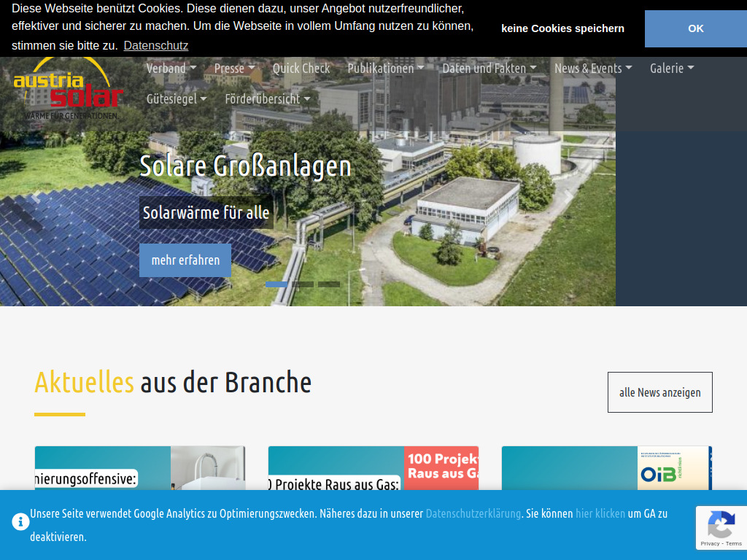Open the Datenschutzerklärung link
747x560 pixels.
473,513
